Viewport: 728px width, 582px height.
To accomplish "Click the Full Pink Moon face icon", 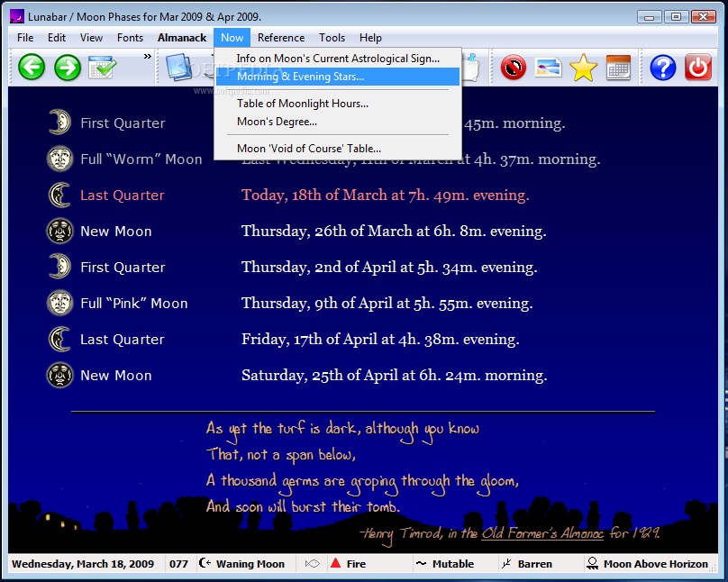I will tap(59, 303).
